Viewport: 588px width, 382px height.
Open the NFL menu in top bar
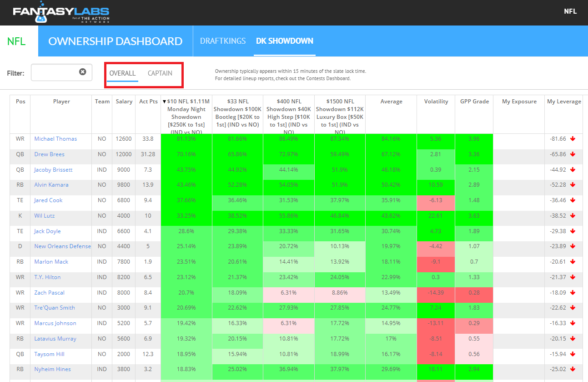pyautogui.click(x=570, y=11)
